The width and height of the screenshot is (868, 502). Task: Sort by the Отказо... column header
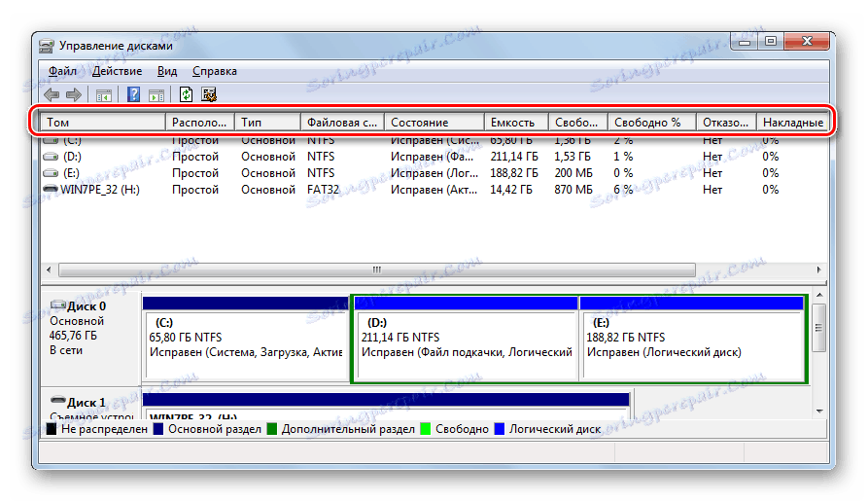(726, 123)
